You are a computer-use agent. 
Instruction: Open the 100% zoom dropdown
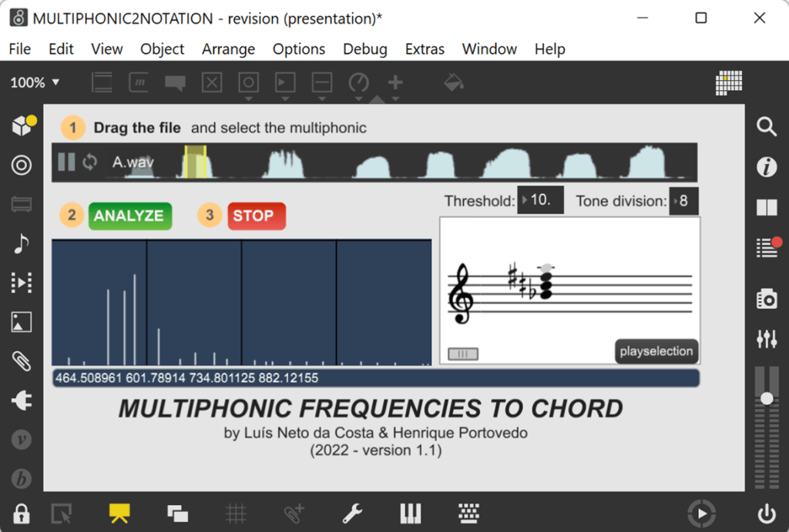tap(35, 82)
